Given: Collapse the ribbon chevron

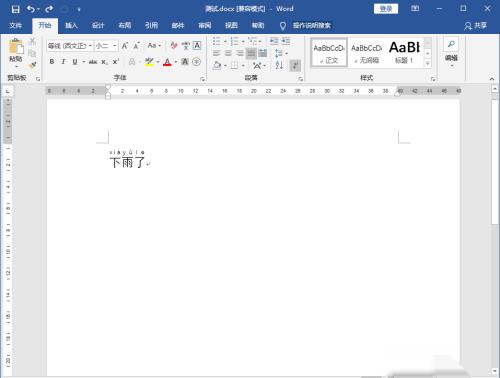Looking at the screenshot, I should tap(492, 79).
